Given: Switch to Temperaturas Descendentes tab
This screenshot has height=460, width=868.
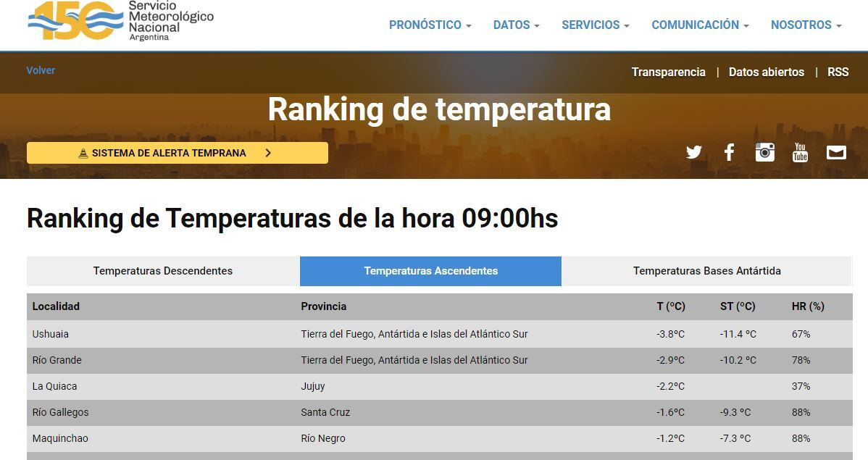Looking at the screenshot, I should (x=163, y=271).
